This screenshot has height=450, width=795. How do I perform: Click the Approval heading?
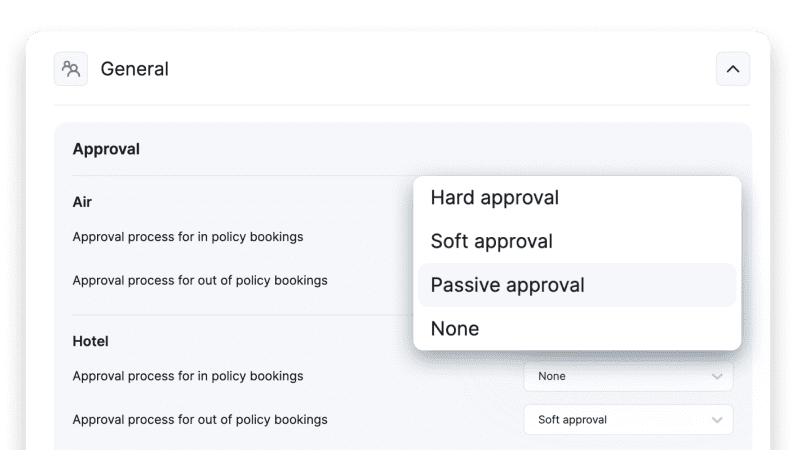106,149
